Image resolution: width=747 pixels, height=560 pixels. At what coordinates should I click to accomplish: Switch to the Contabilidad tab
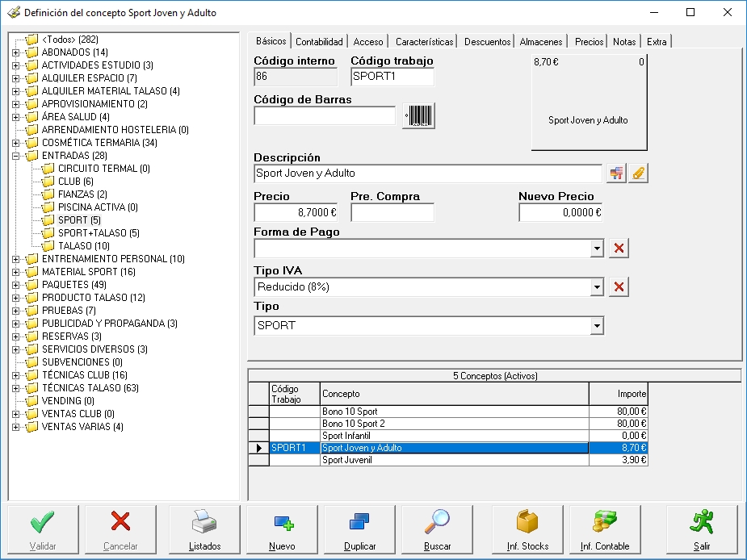click(x=319, y=42)
